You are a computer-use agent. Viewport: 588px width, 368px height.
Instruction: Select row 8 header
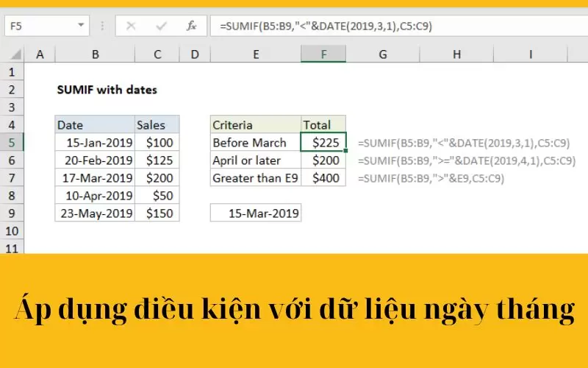pos(12,195)
